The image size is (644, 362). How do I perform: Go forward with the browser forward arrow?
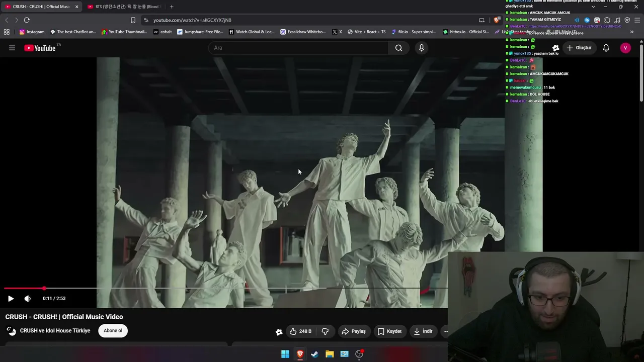pos(17,20)
